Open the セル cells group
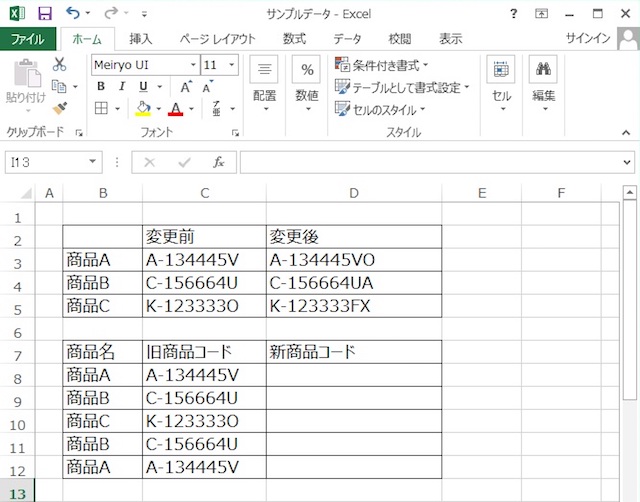Viewport: 640px width, 502px height. point(501,85)
